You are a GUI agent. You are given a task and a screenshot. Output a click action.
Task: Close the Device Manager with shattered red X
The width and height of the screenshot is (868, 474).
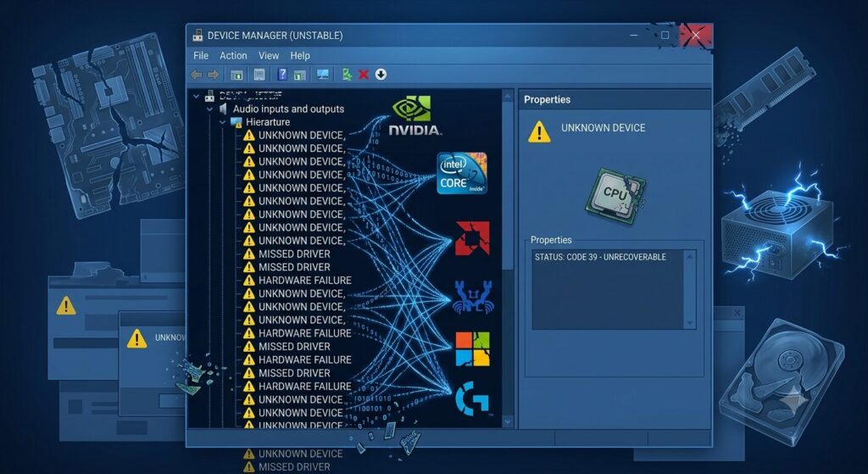(x=696, y=36)
